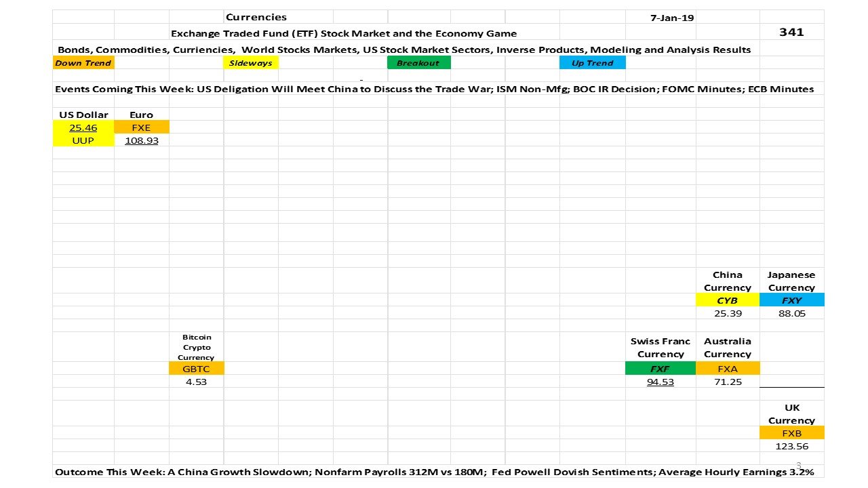Click the orange Down Trend legend swatch
This screenshot has height=488, width=868.
pyautogui.click(x=83, y=63)
